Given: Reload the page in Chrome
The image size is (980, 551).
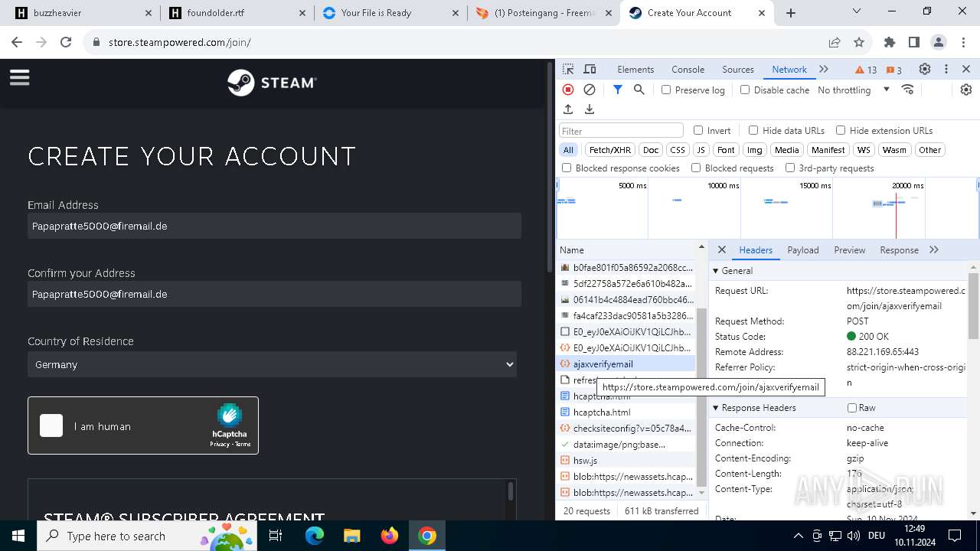Looking at the screenshot, I should click(x=66, y=42).
